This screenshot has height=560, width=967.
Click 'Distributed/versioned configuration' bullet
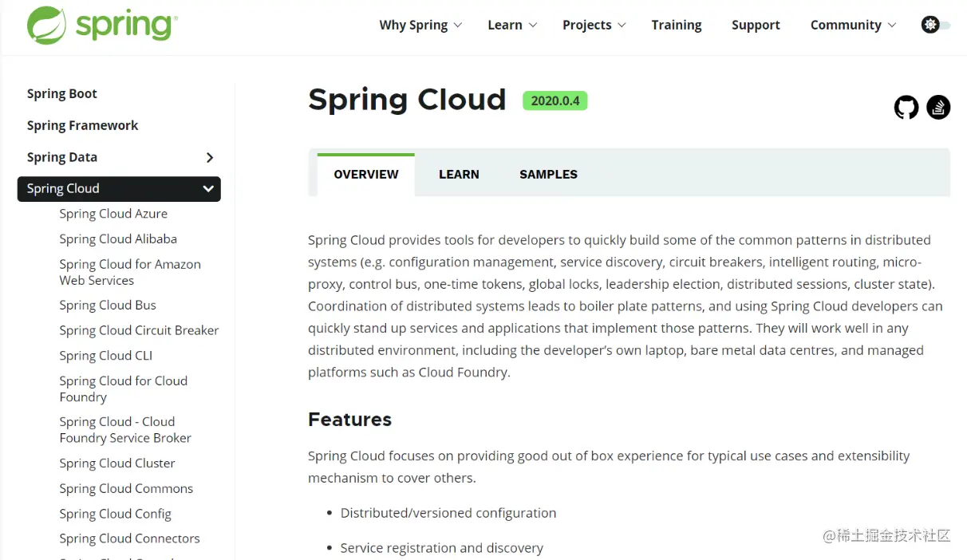click(448, 513)
